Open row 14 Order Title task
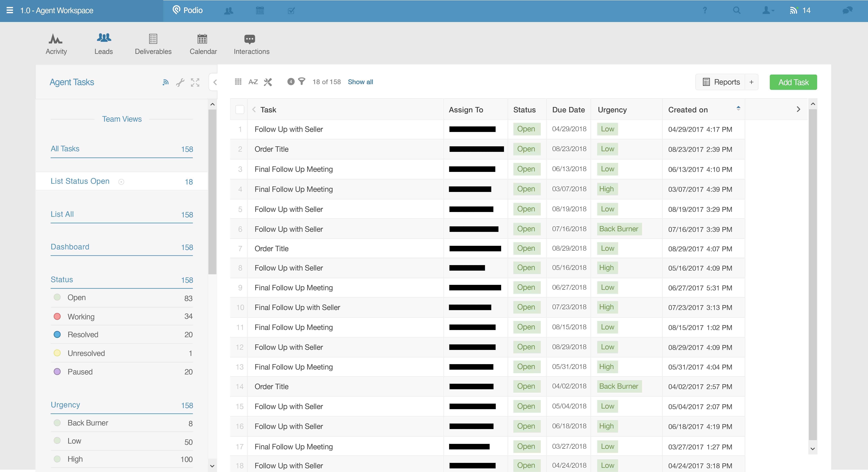The height and width of the screenshot is (472, 868). click(272, 387)
